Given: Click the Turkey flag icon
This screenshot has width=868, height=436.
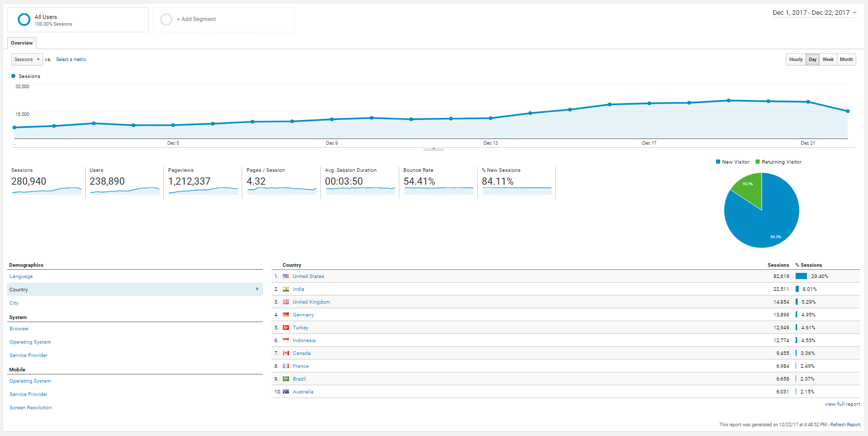Looking at the screenshot, I should [286, 328].
